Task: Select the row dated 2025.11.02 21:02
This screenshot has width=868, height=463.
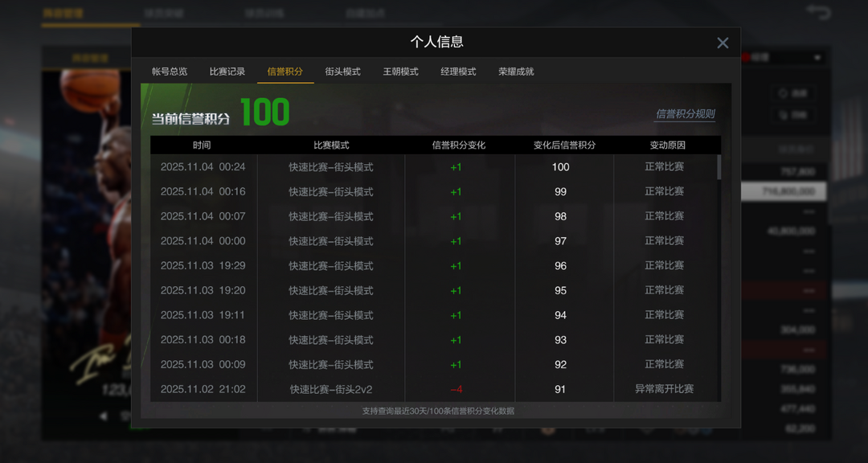Action: [x=434, y=389]
